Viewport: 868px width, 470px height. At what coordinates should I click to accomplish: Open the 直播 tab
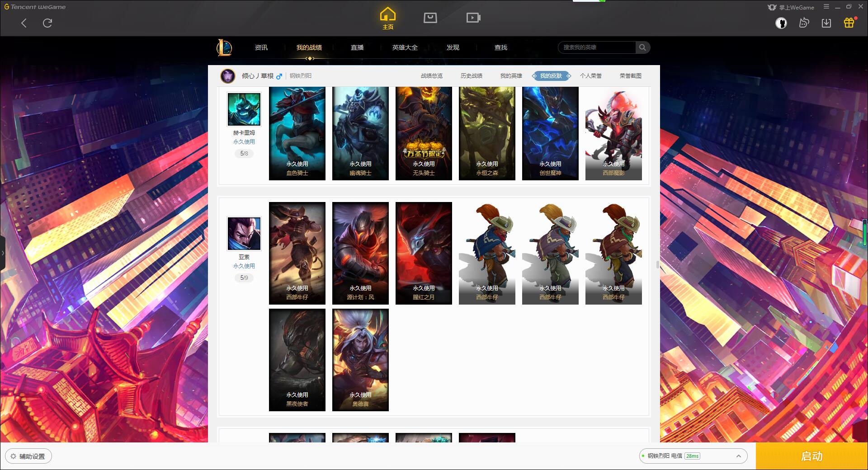(357, 47)
